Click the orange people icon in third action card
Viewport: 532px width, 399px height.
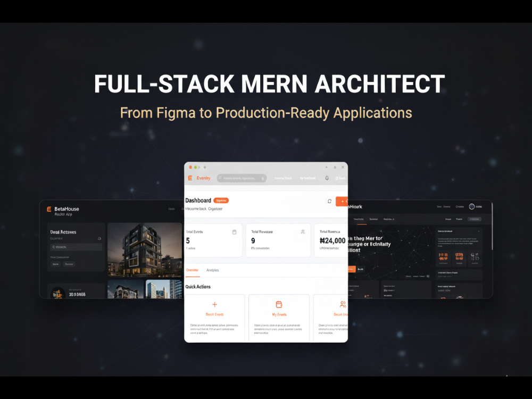point(343,304)
